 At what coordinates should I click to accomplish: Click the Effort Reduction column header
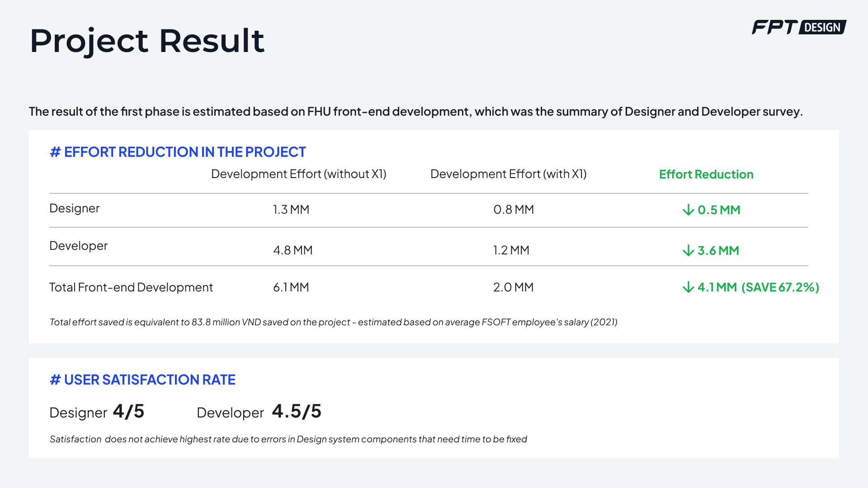[706, 174]
